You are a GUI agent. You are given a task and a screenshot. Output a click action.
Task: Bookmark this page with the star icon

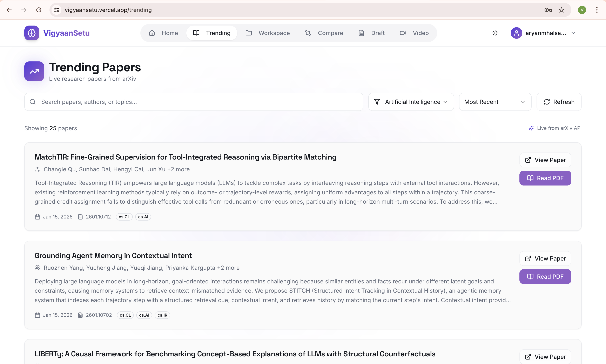point(561,10)
